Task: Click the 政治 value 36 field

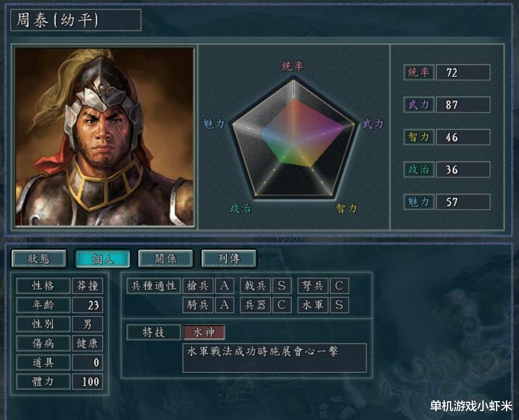Action: (x=463, y=170)
